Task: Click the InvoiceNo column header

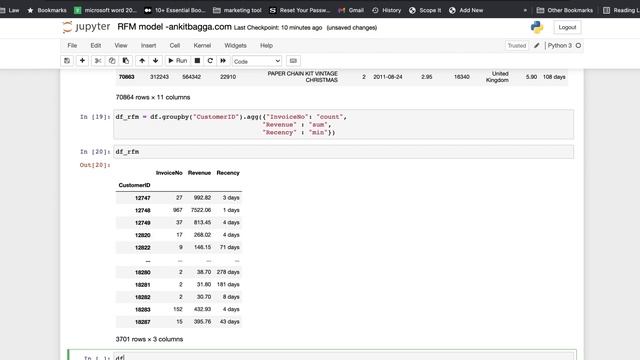Action: [x=169, y=173]
